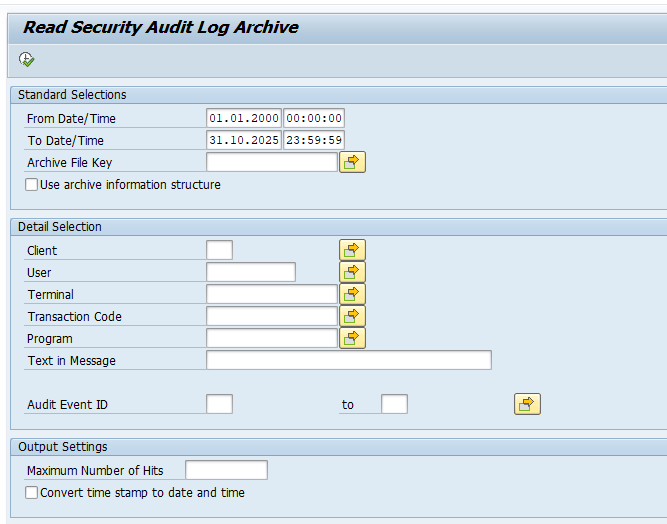Enable Use archive information structure checkbox
667x524 pixels.
pos(32,185)
